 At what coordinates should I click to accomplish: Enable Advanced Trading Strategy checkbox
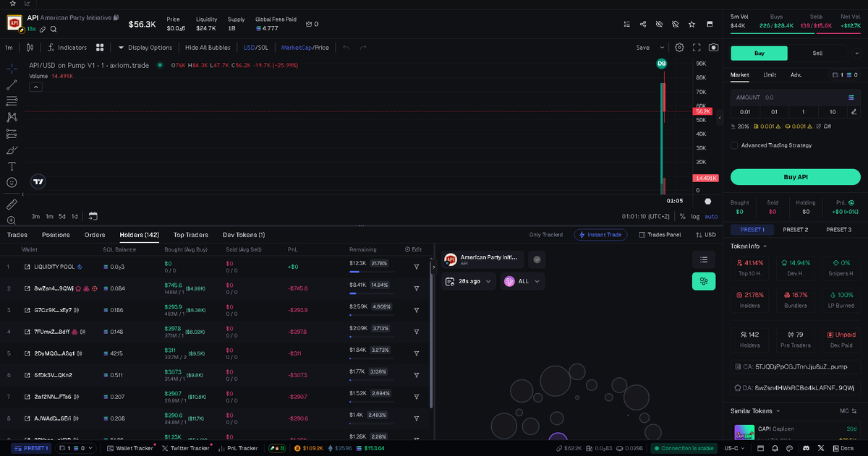click(734, 145)
